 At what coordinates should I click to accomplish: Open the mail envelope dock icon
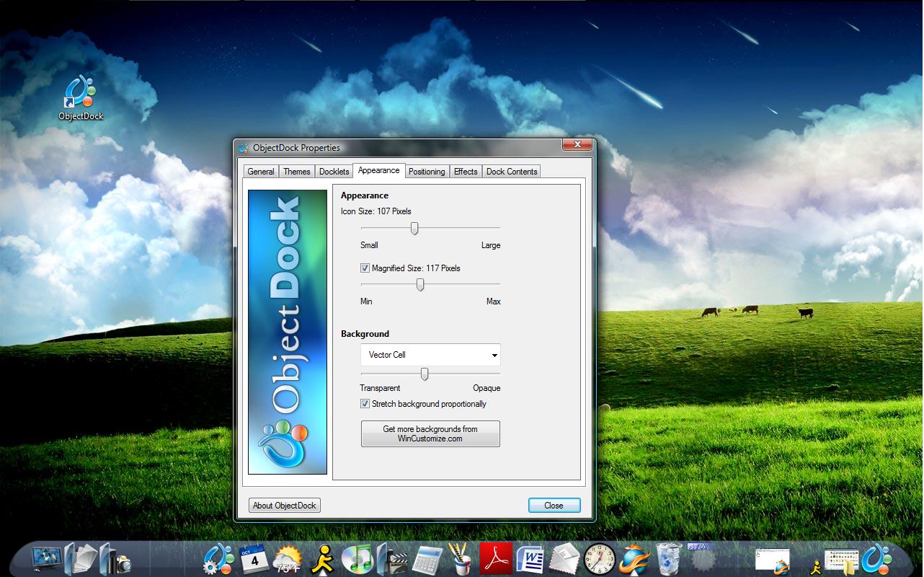coord(564,559)
